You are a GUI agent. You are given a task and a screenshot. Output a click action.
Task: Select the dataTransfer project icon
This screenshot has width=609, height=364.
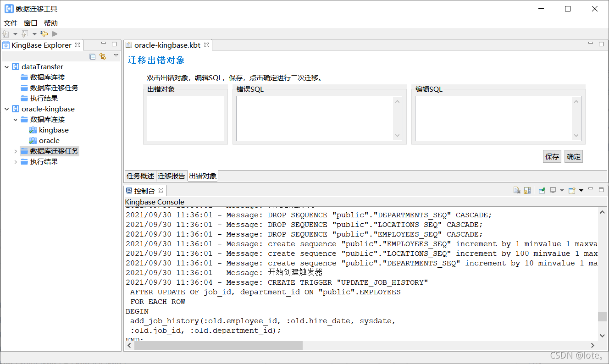point(16,67)
